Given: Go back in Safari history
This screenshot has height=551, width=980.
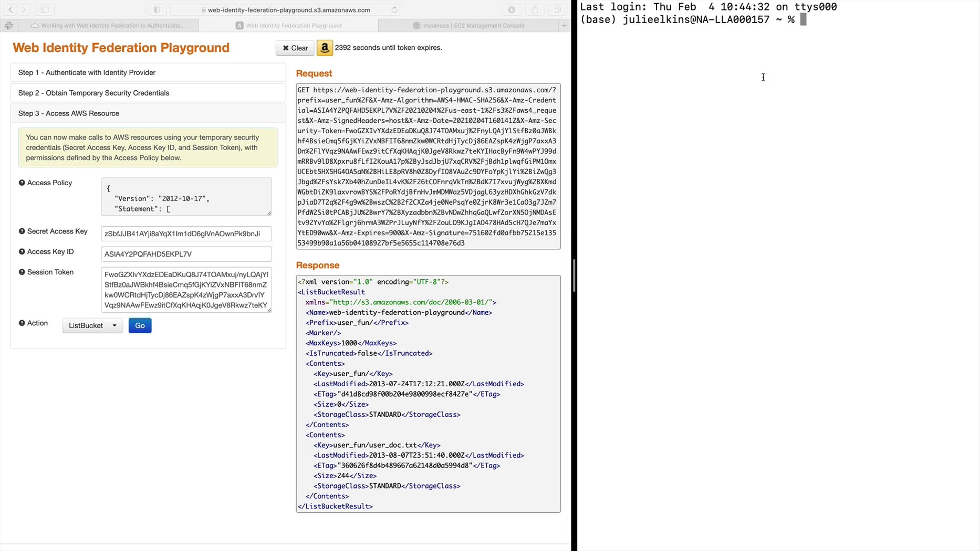Looking at the screenshot, I should click(x=11, y=9).
